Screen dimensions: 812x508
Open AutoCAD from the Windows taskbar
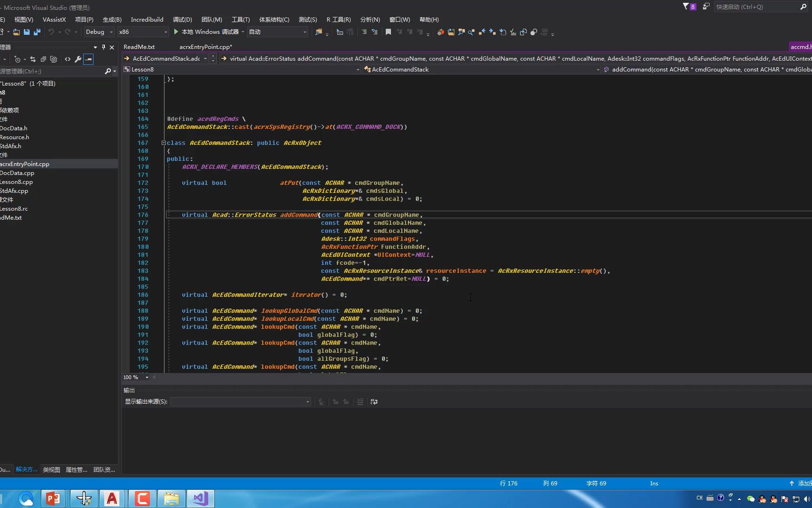click(x=112, y=498)
